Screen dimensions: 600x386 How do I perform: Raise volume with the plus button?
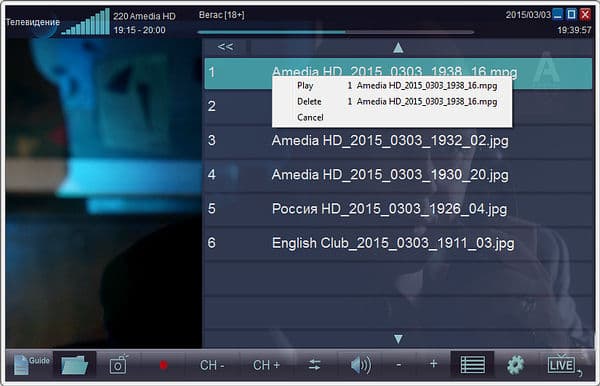click(x=433, y=364)
